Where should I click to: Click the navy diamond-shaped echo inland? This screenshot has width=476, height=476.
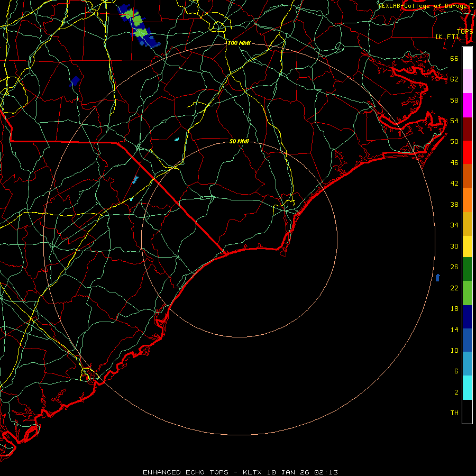[75, 81]
